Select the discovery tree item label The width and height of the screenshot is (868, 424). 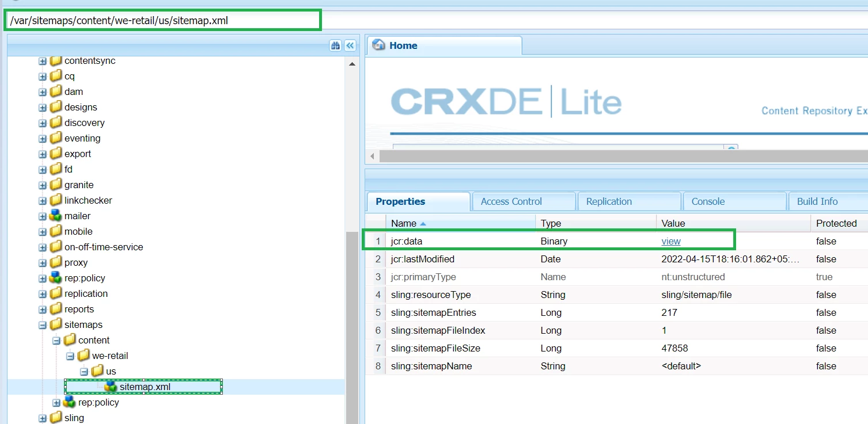pyautogui.click(x=85, y=123)
